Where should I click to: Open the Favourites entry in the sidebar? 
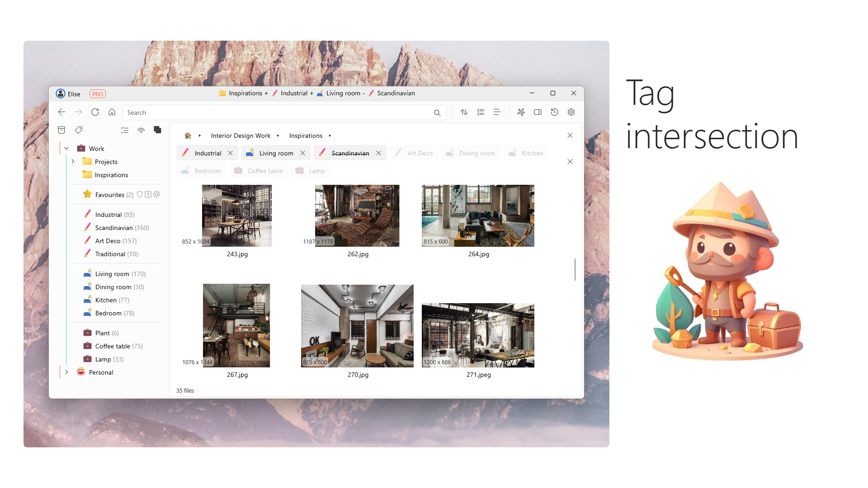[109, 195]
